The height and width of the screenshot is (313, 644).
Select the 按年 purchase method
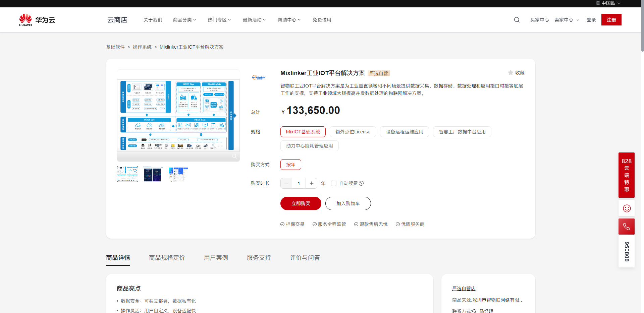[291, 165]
